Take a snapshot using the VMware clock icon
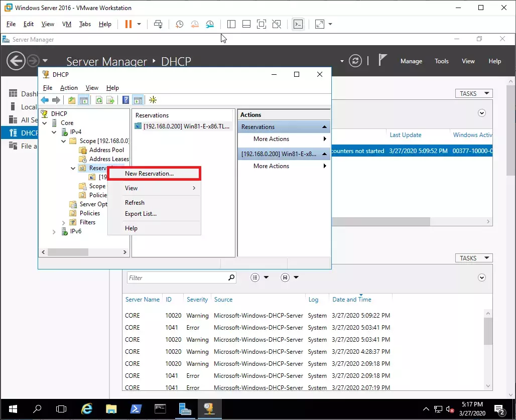 [179, 24]
